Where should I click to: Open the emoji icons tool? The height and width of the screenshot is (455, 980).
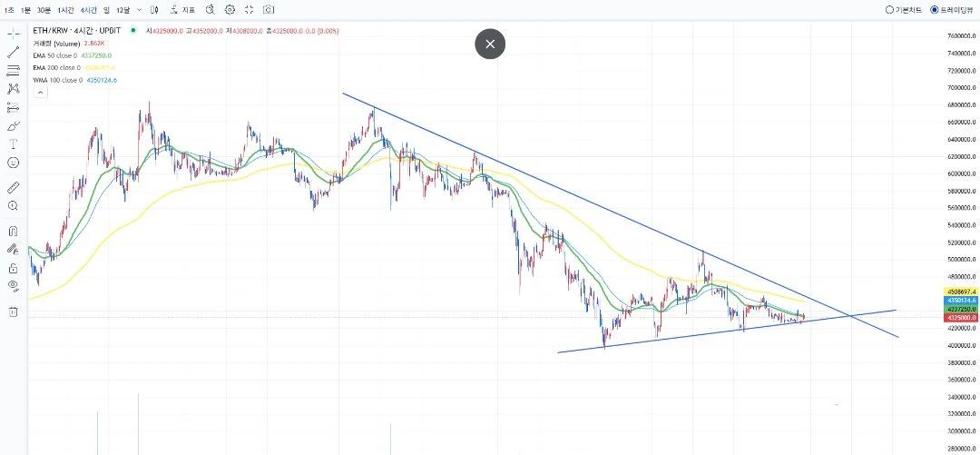coord(13,163)
